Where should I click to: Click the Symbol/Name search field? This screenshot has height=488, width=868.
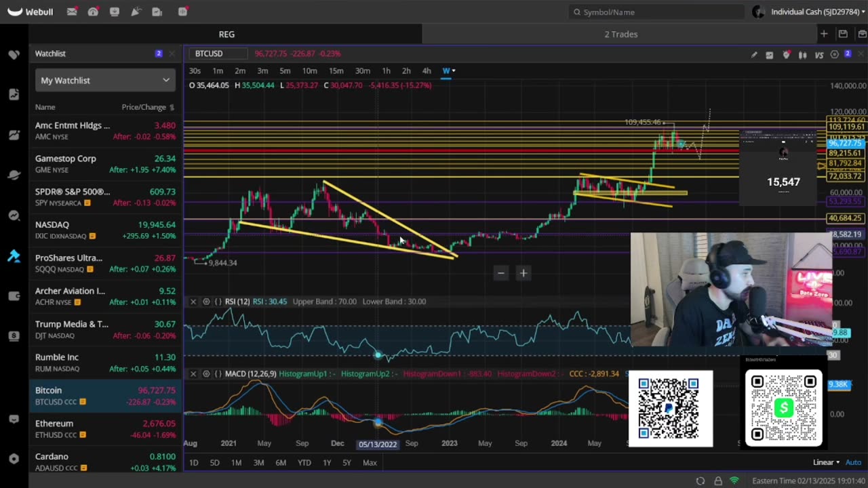click(656, 12)
